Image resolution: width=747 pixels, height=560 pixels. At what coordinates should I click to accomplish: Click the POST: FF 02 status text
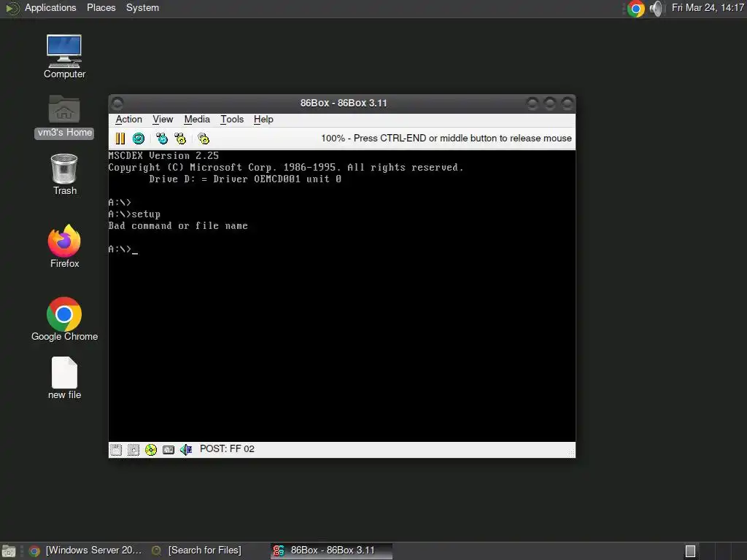(x=227, y=449)
